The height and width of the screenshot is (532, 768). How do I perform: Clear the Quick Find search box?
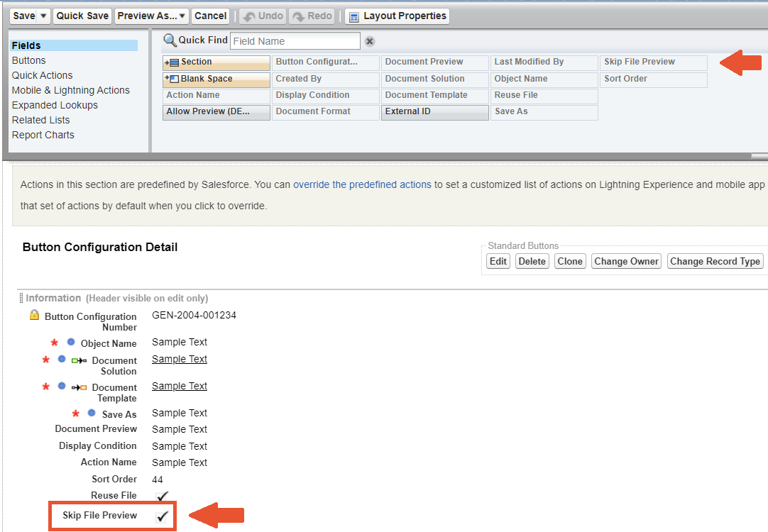370,41
